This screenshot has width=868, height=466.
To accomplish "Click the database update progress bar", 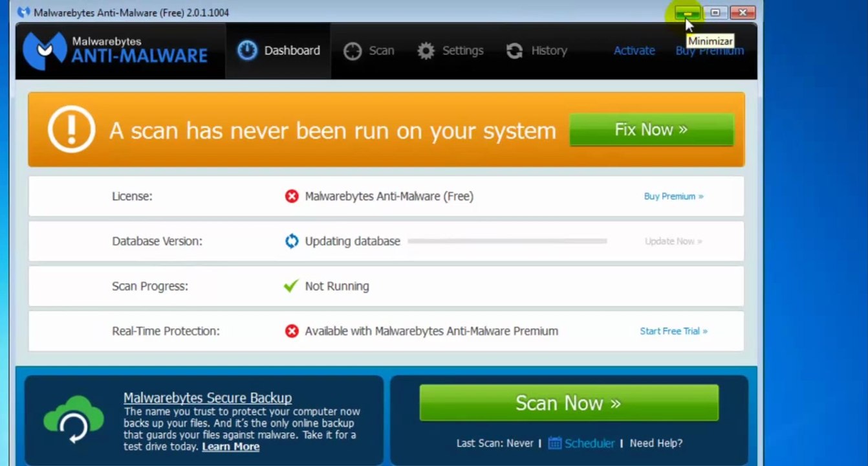I will [x=507, y=241].
